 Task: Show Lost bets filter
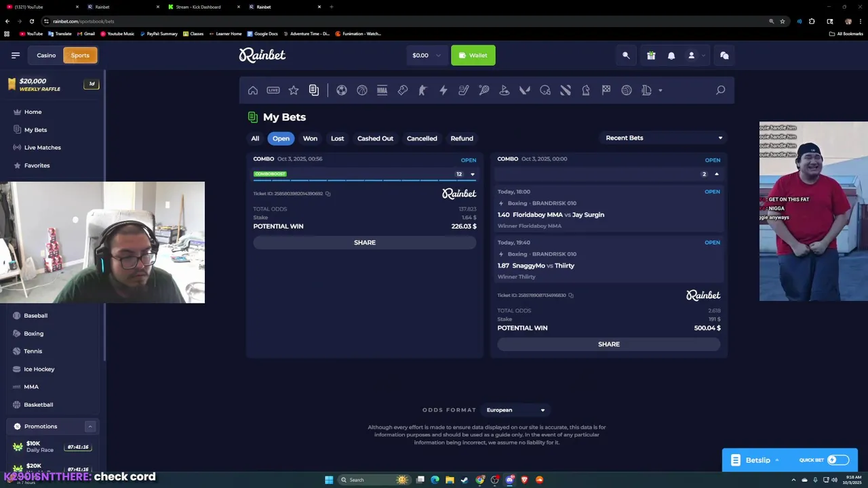click(x=337, y=138)
